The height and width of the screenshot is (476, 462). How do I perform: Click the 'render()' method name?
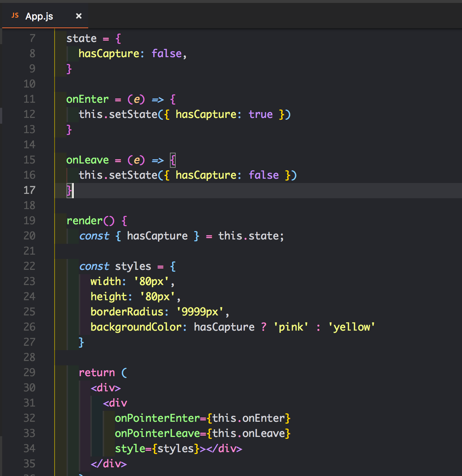90,221
